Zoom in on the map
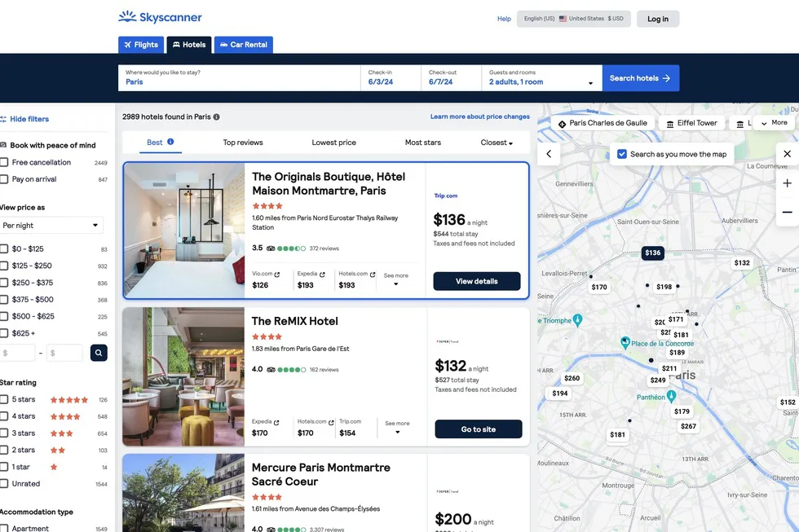Screen dimensions: 799x532 (788, 183)
